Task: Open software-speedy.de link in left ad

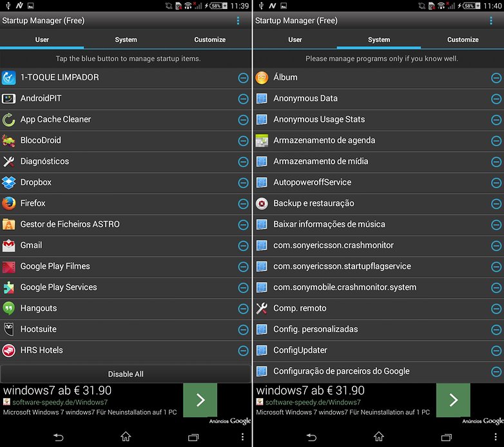Action: (60, 402)
